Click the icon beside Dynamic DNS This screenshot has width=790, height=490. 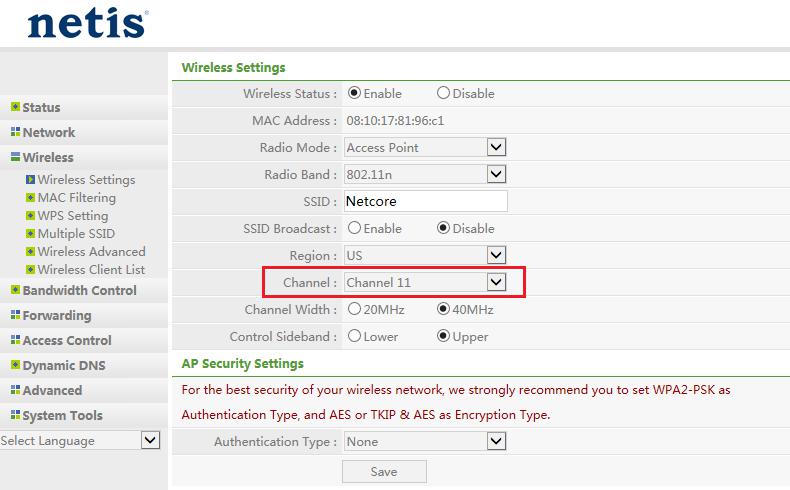[x=15, y=365]
